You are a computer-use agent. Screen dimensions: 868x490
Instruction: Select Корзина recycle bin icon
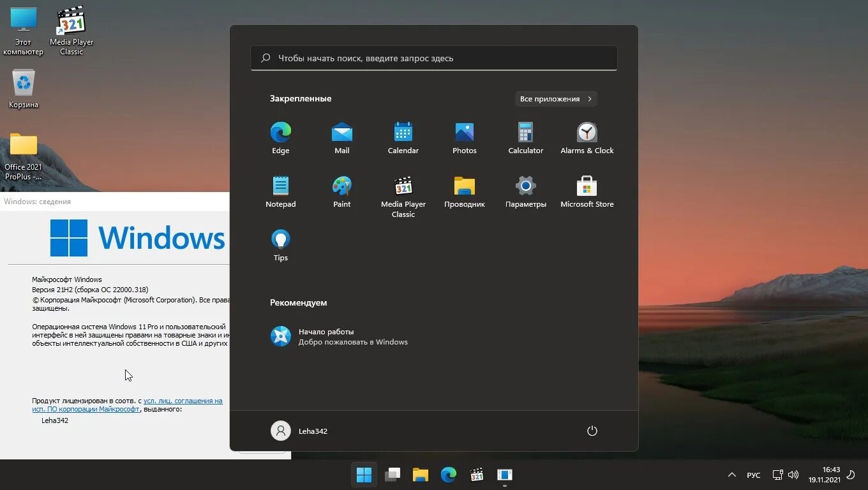tap(24, 89)
